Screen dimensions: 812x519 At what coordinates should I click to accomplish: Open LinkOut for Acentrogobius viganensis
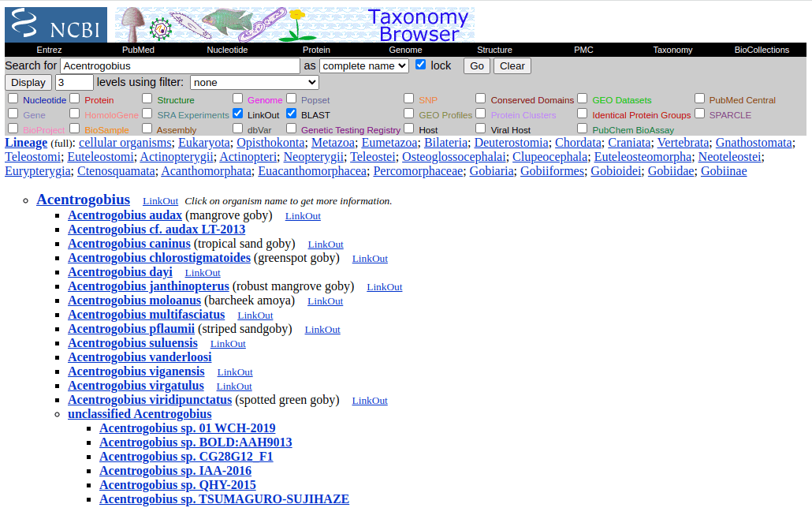point(235,372)
